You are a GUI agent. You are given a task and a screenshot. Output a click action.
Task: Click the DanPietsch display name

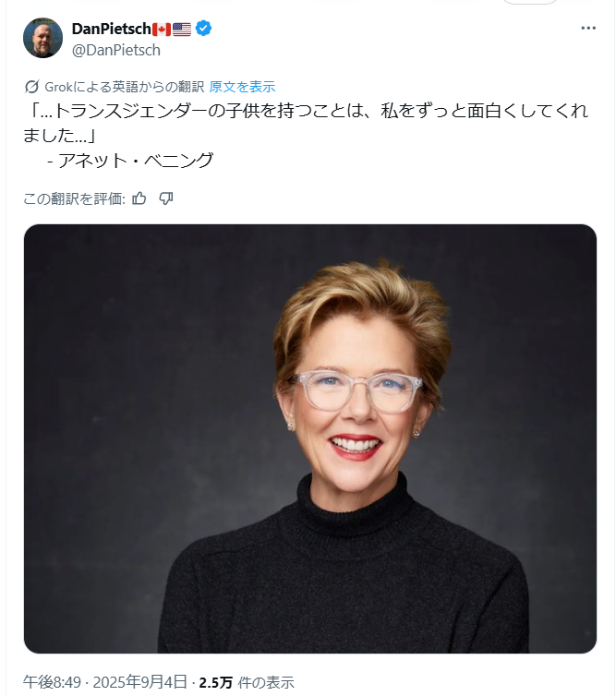click(112, 29)
